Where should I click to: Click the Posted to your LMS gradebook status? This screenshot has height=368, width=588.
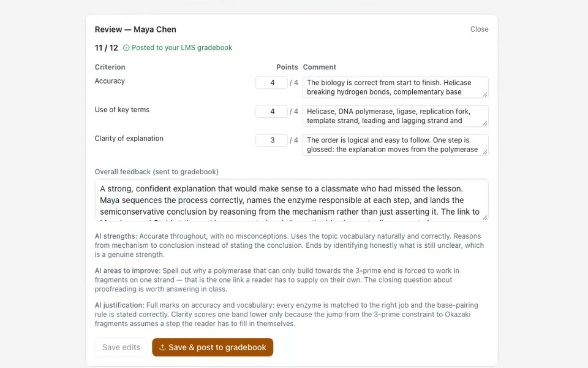178,48
